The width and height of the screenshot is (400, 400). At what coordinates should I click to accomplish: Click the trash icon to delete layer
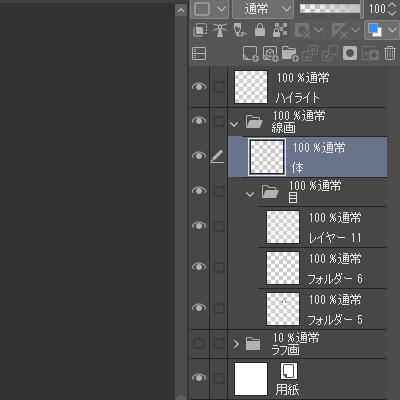(390, 53)
